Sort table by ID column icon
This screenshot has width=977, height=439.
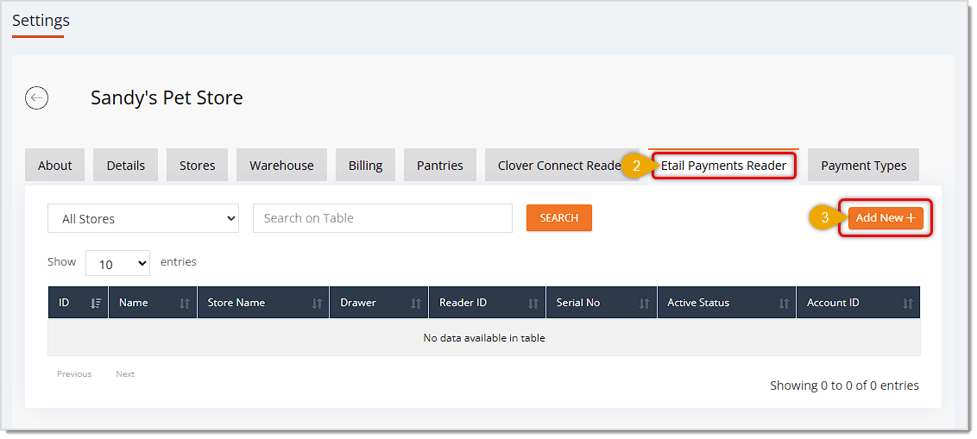click(96, 303)
